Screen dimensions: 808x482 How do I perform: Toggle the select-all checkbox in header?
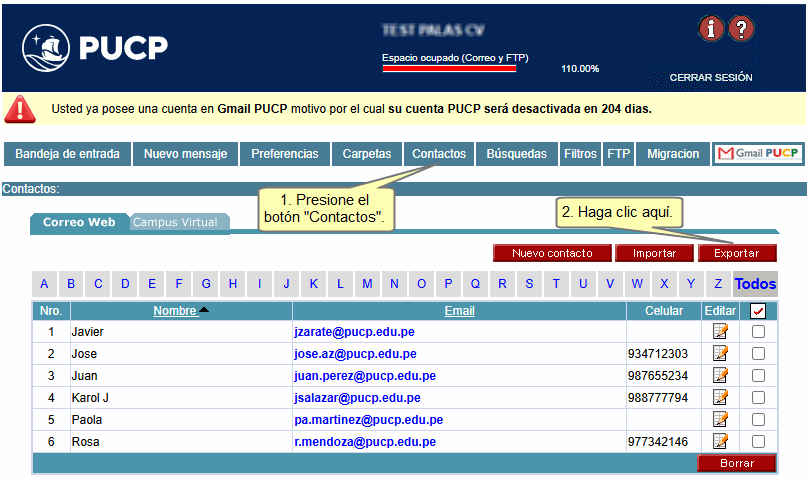click(x=758, y=311)
